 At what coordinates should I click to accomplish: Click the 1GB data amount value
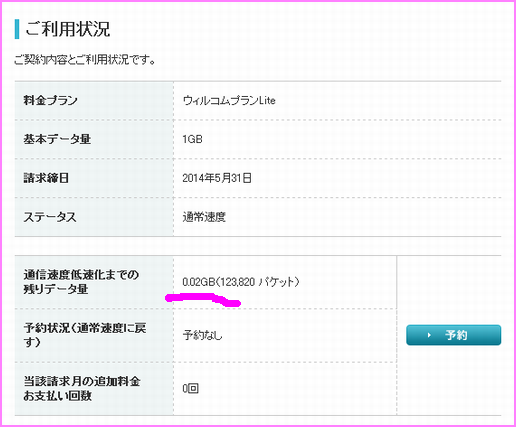click(192, 139)
